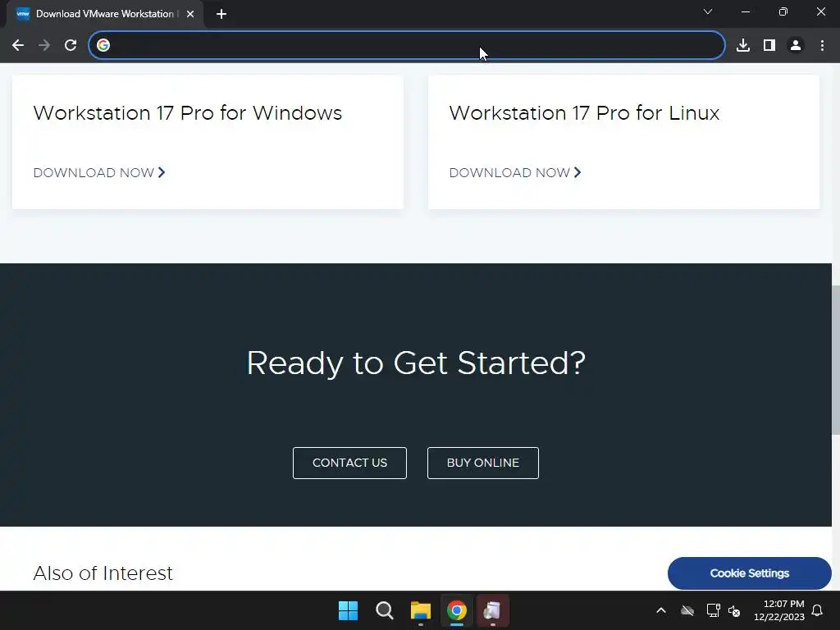Open the tab search dropdown arrow
840x630 pixels.
(708, 11)
